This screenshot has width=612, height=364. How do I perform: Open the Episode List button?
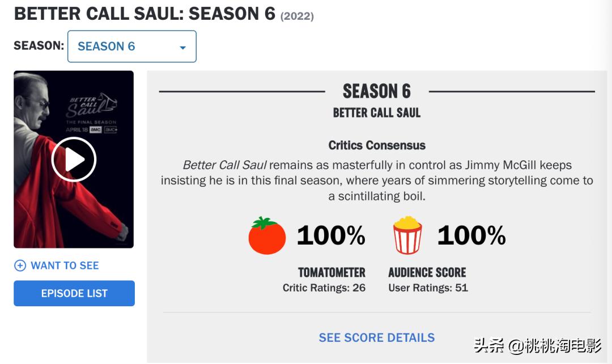[74, 293]
